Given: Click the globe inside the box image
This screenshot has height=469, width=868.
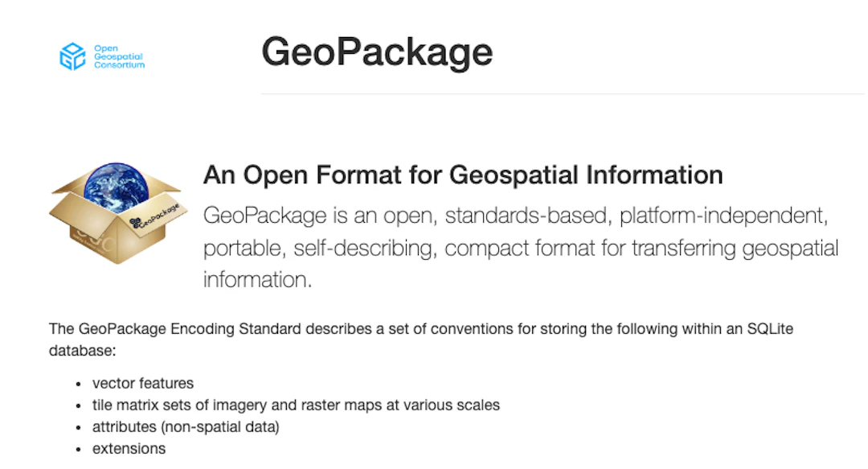Looking at the screenshot, I should click(x=117, y=187).
